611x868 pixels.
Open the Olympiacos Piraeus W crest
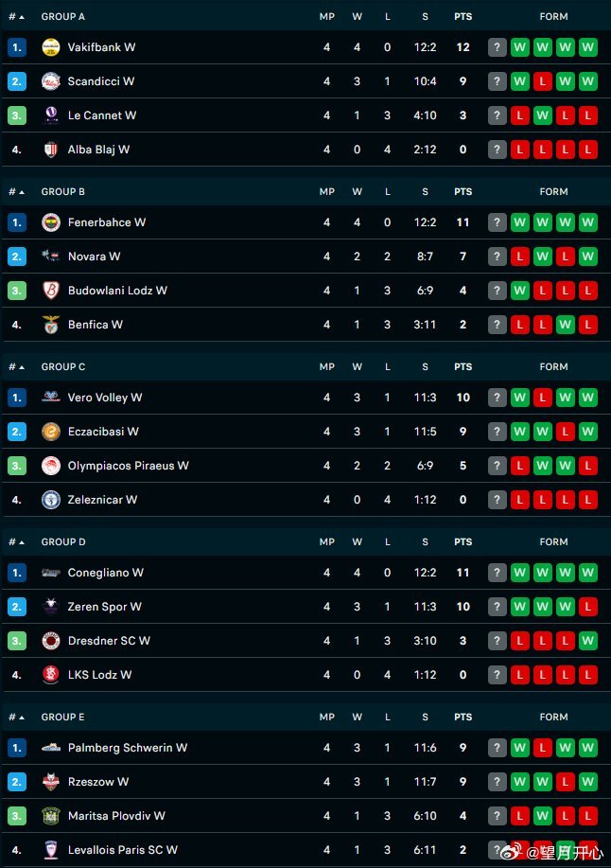(51, 466)
